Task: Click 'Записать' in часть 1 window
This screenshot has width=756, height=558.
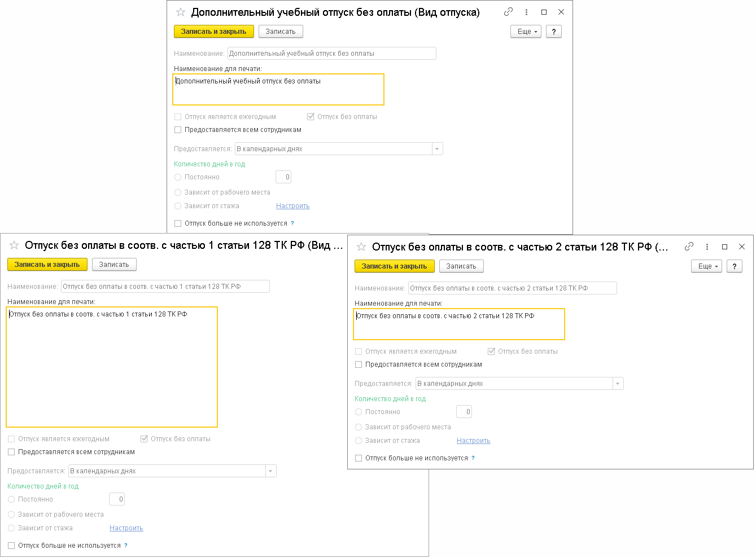Action: click(x=114, y=265)
